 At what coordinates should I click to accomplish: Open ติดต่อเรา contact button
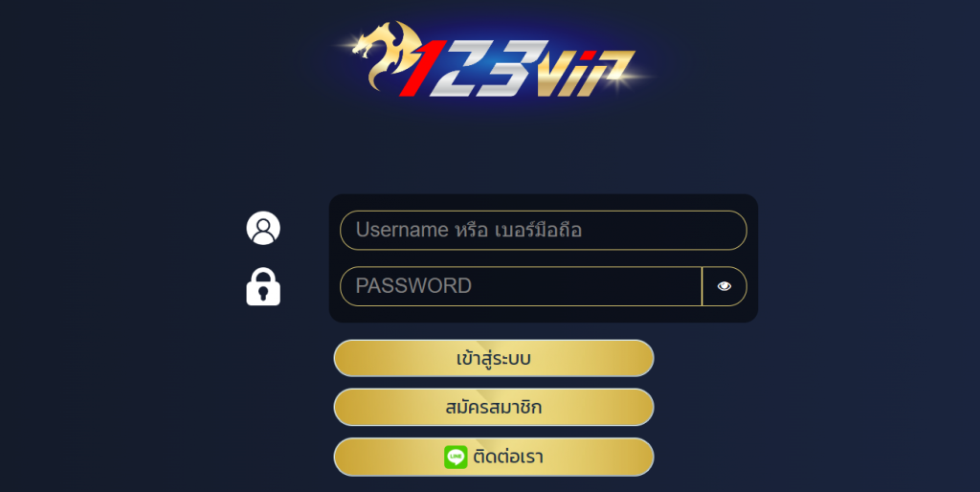click(494, 457)
